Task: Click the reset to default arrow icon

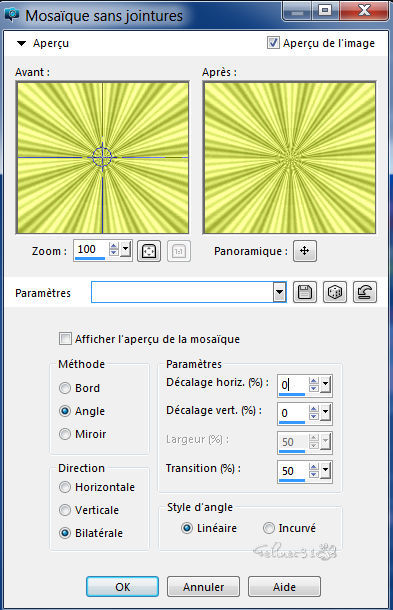Action: pos(365,292)
